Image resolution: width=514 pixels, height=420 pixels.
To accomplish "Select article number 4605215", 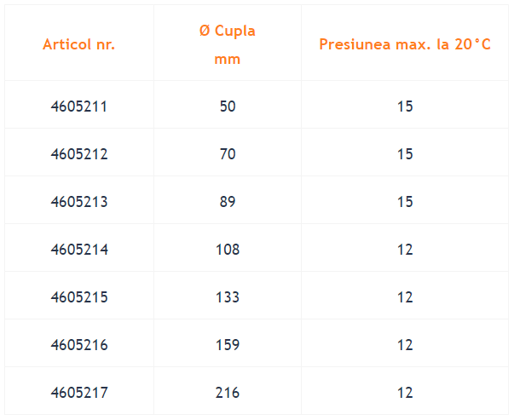I will click(79, 297).
